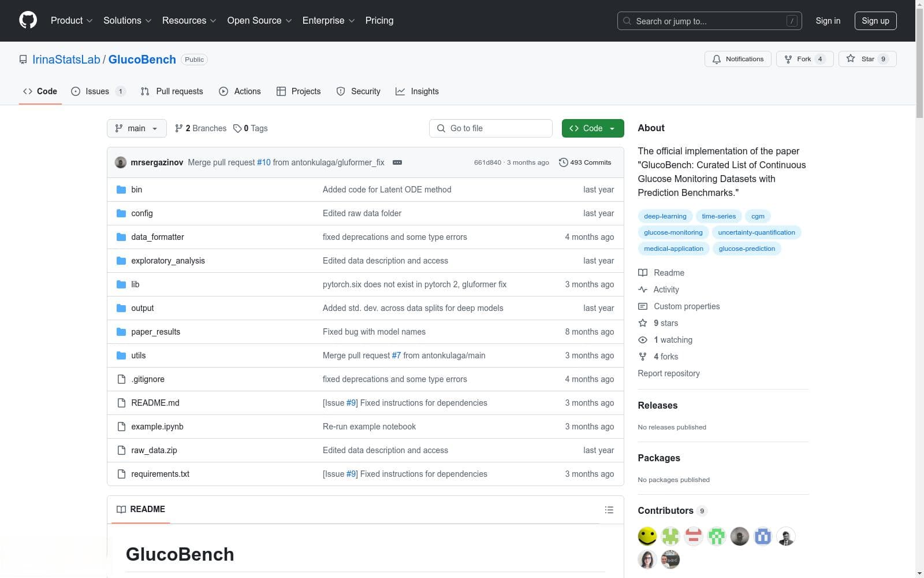Click commit hash 661d840
924x578 pixels.
[x=487, y=162]
